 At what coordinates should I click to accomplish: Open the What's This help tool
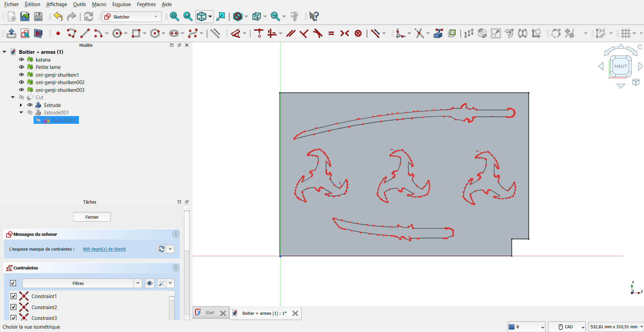tap(314, 16)
